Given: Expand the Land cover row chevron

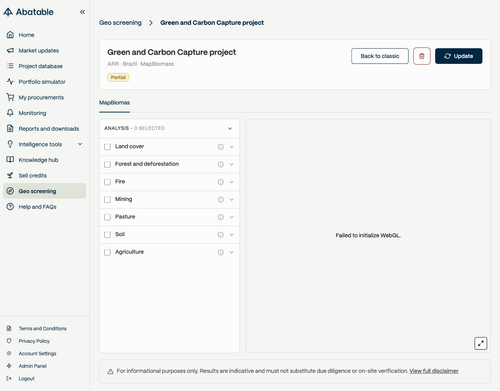Looking at the screenshot, I should [232, 147].
